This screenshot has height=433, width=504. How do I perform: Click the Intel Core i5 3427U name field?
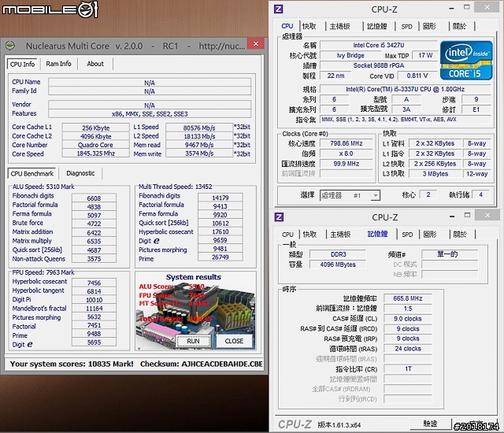tap(379, 46)
